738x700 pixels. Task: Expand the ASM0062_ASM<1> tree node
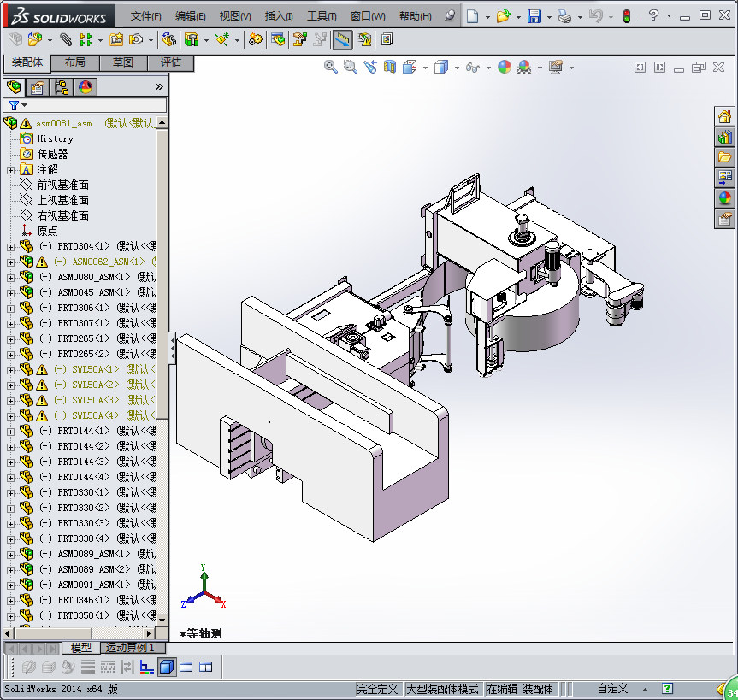click(10, 262)
